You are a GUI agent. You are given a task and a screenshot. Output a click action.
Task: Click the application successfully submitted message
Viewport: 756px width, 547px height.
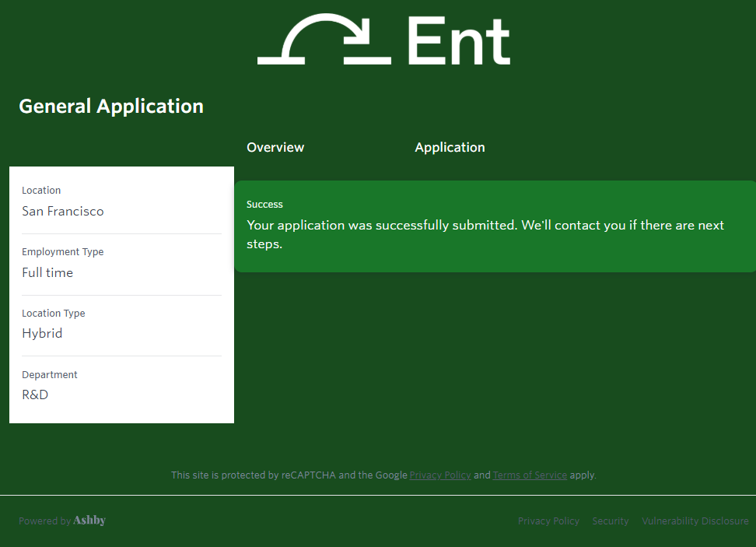(x=485, y=234)
